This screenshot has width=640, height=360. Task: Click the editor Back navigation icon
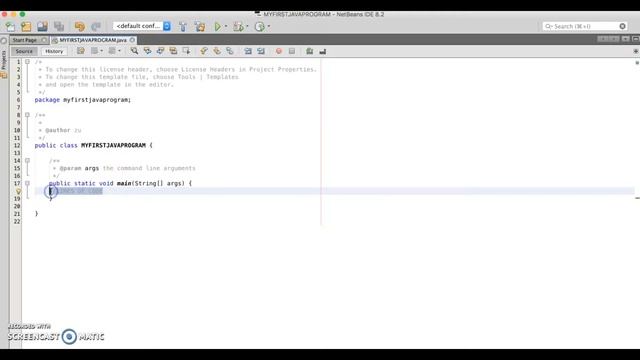(95, 51)
